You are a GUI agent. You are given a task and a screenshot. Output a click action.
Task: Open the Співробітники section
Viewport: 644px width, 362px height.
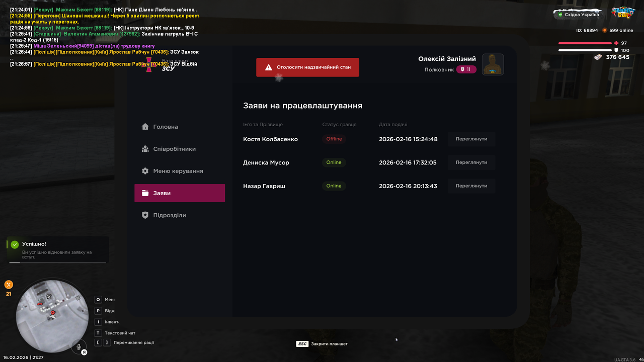(x=180, y=149)
